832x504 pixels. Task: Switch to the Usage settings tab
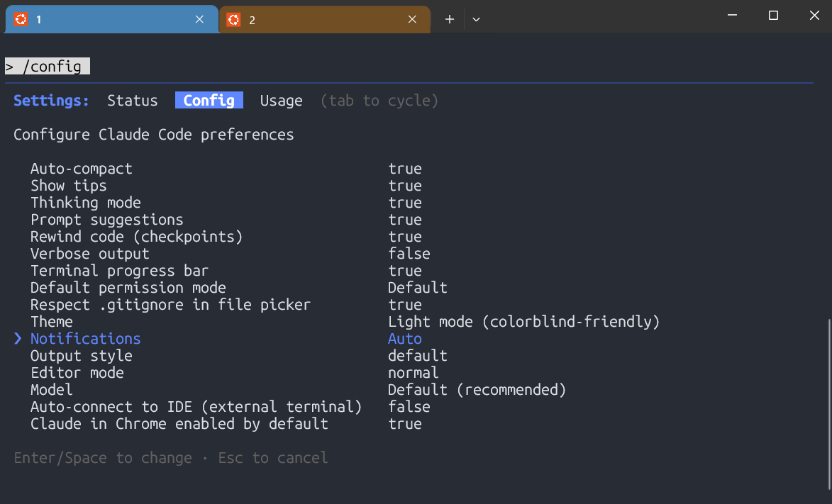click(281, 101)
